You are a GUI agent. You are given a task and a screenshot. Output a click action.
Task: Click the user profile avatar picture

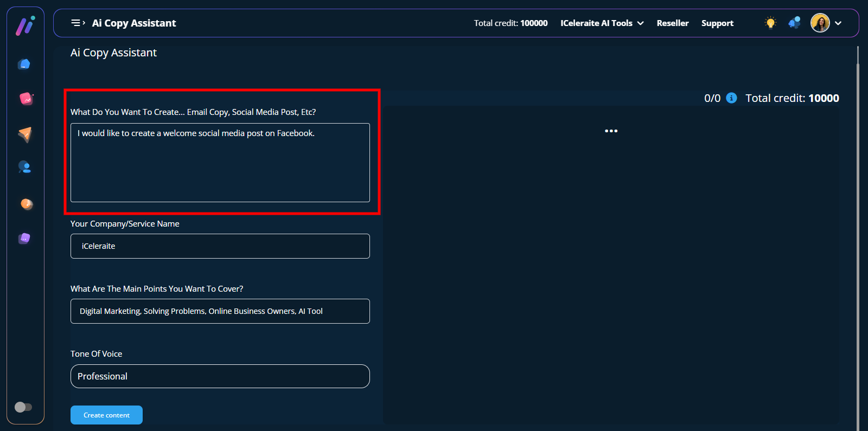(820, 23)
